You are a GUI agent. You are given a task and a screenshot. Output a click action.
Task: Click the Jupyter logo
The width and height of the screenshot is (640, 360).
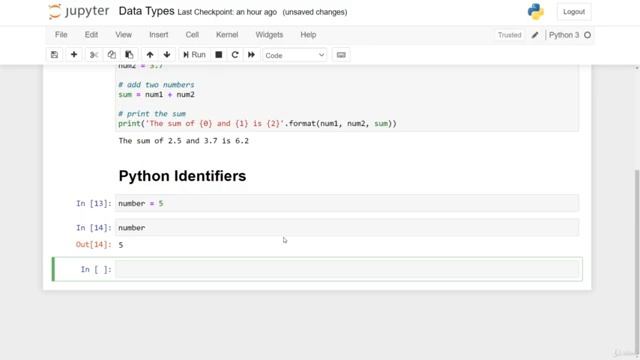pos(79,11)
